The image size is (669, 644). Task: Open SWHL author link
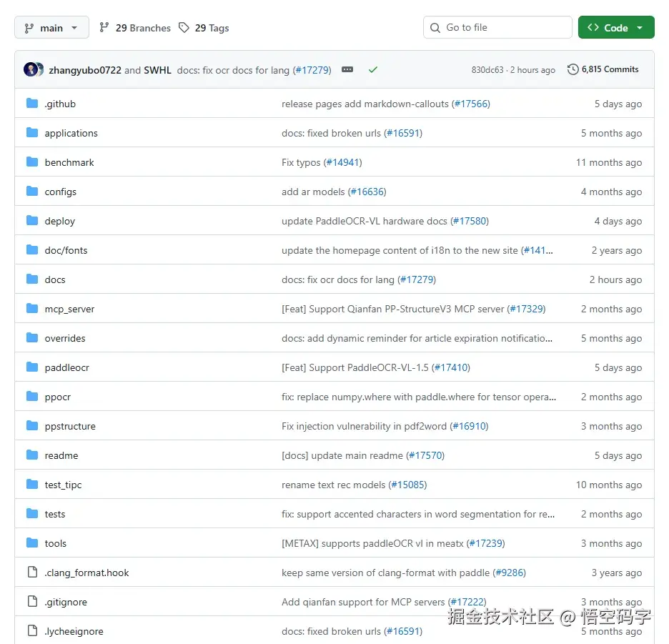click(157, 70)
